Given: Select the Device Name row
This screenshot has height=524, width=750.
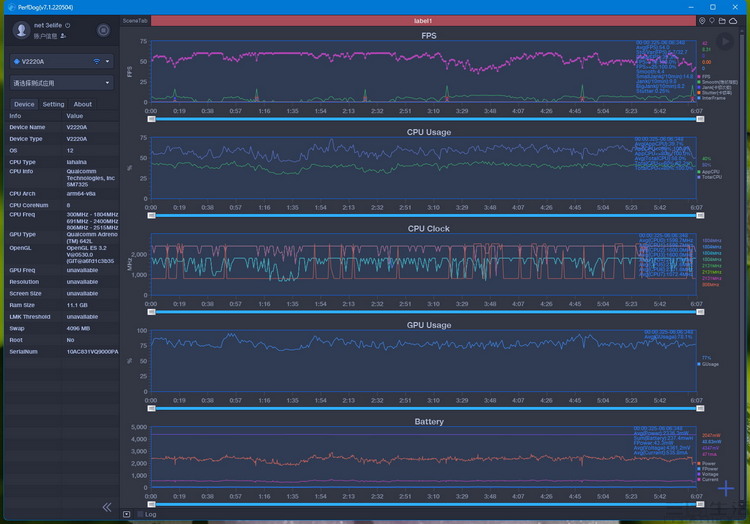Looking at the screenshot, I should pos(62,127).
